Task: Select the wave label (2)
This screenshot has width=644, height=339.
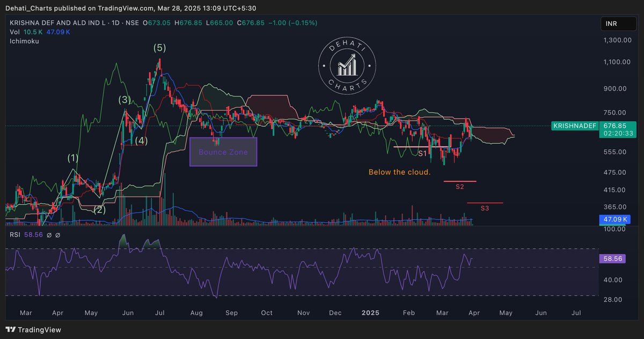Action: 99,210
